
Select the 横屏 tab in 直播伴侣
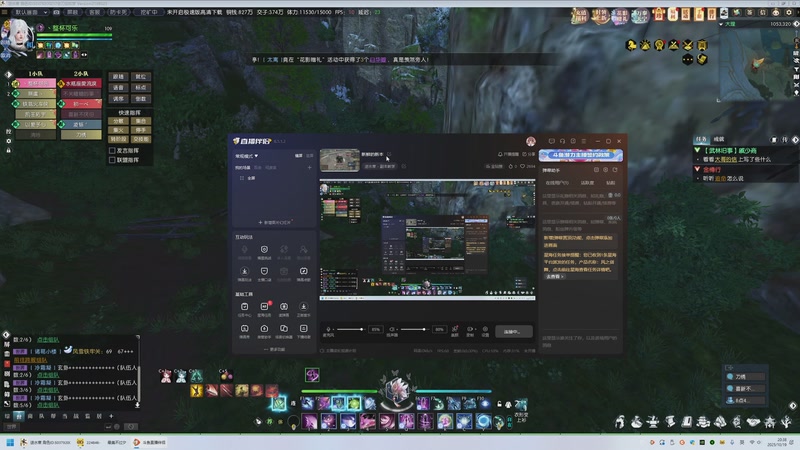(298, 156)
